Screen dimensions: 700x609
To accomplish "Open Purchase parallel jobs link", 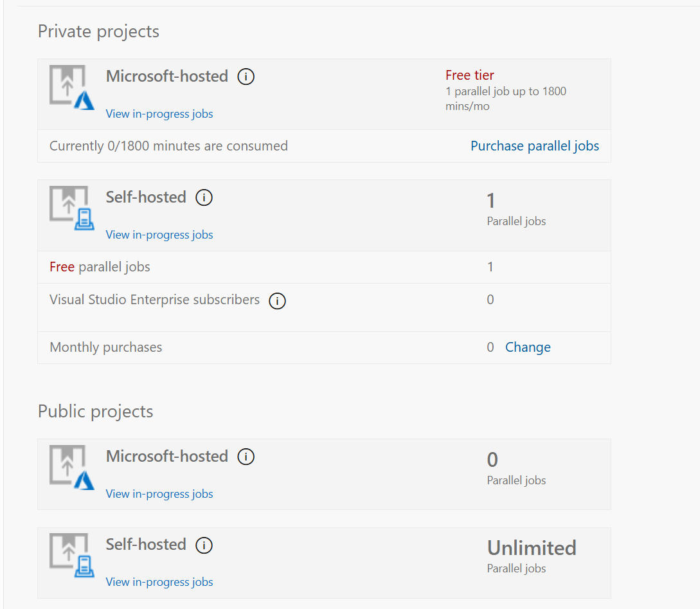I will tap(534, 146).
